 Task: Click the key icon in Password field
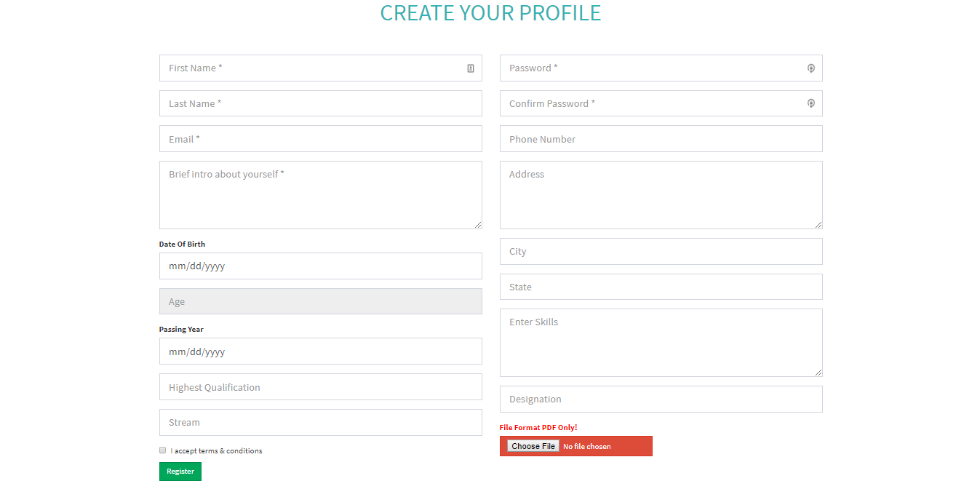coord(810,68)
